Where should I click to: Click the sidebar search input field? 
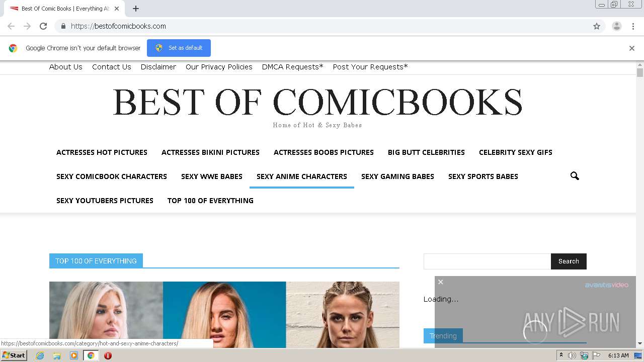coord(487,261)
